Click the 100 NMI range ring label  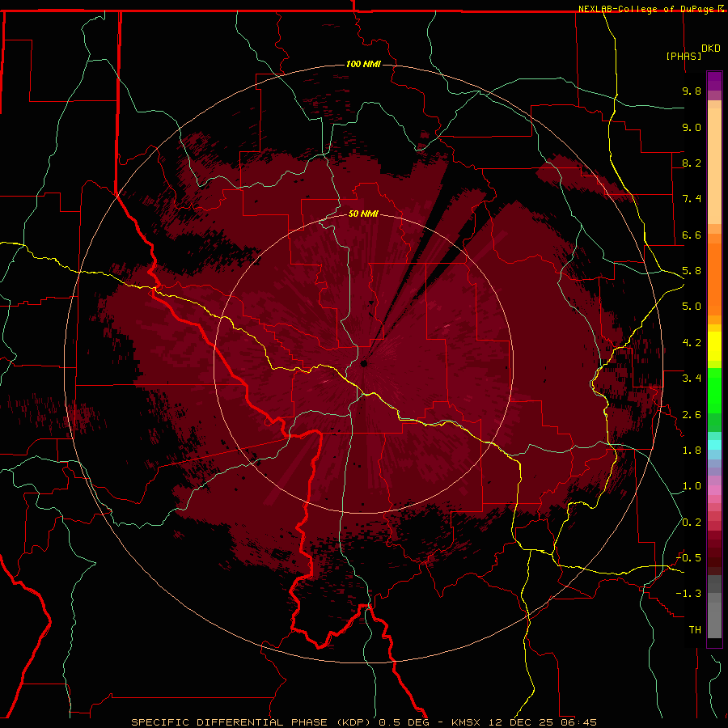363,64
